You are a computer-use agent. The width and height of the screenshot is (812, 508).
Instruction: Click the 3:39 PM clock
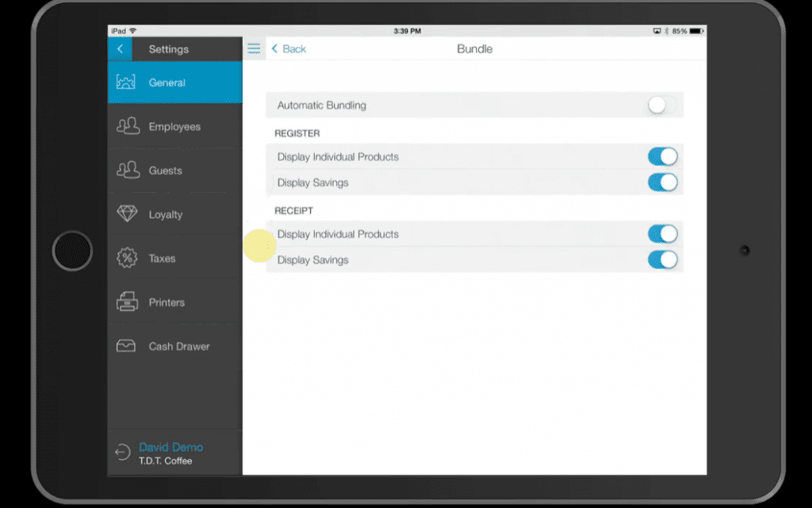point(407,31)
